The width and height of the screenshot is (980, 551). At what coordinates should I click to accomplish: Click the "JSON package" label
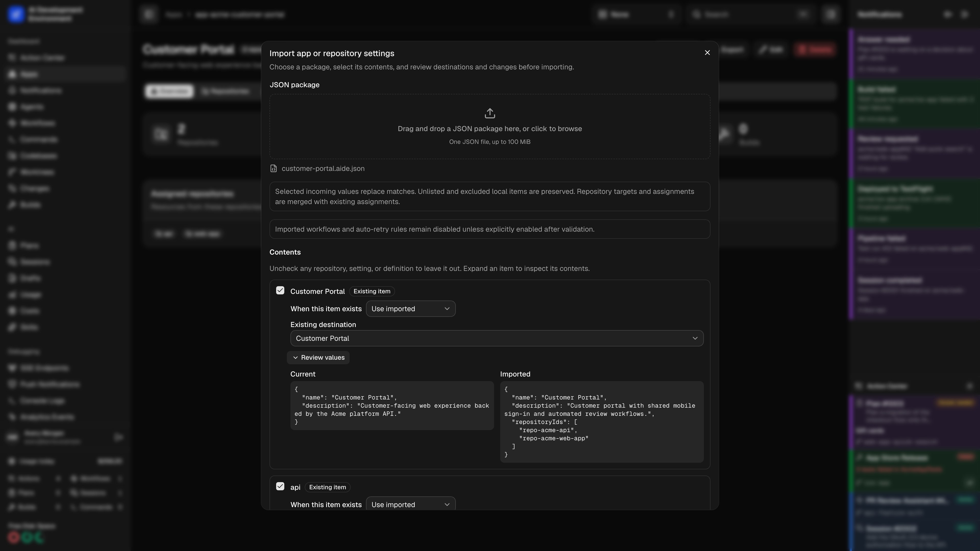click(x=295, y=85)
